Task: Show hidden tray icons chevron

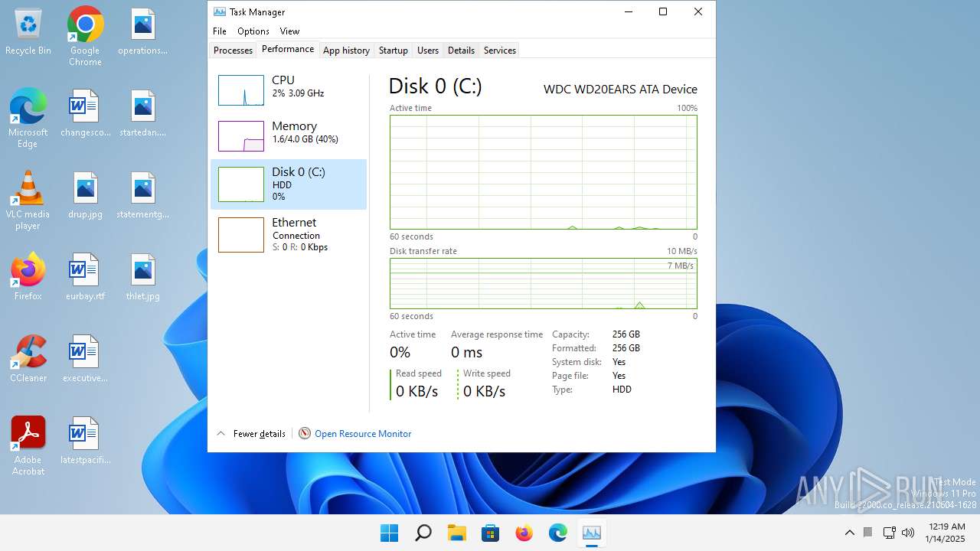Action: click(x=850, y=533)
